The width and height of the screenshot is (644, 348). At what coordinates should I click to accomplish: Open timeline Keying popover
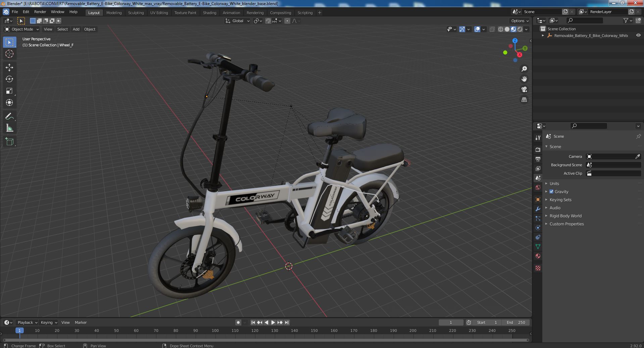[x=49, y=322]
